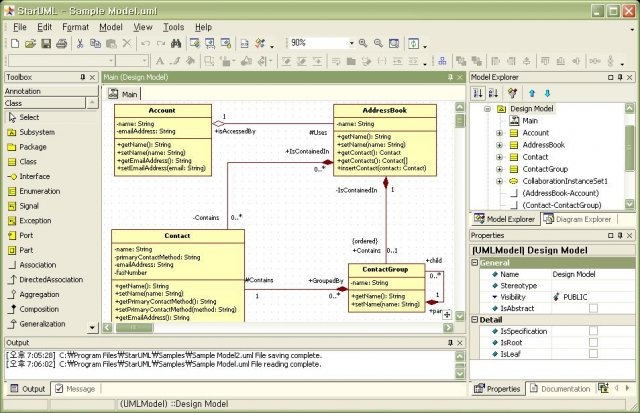Expand the AddressBook tree node

tap(499, 145)
